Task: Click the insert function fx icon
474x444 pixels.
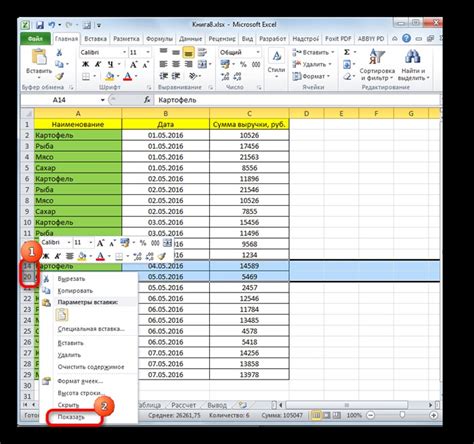Action: pos(147,100)
